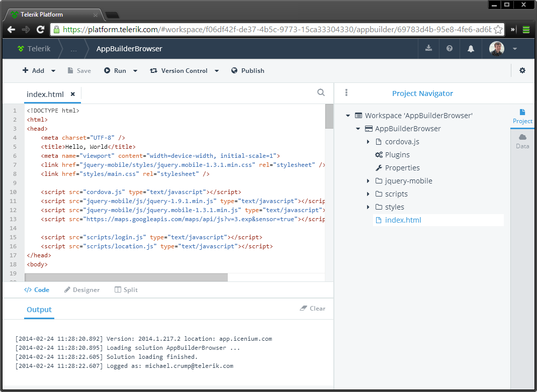This screenshot has width=537, height=392.
Task: Switch to Split view
Action: (x=126, y=289)
